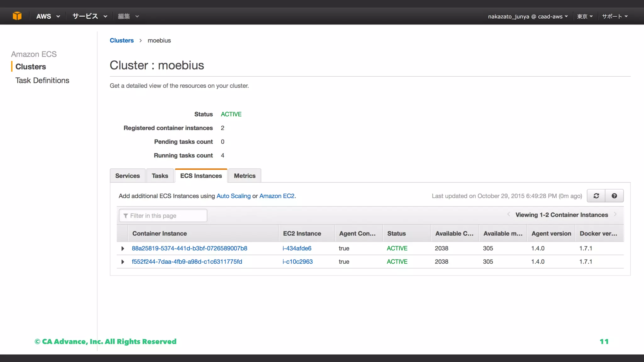Click the AWS orange cube logo
Viewport: 644px width, 362px height.
tap(17, 16)
